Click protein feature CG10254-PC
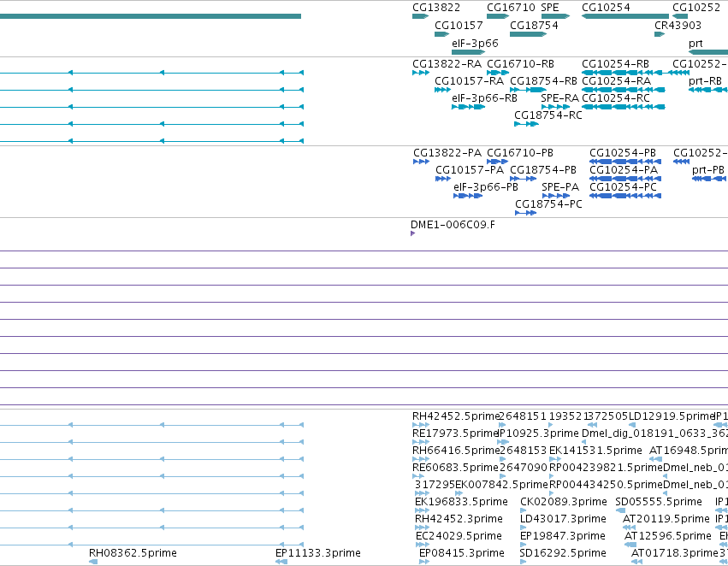This screenshot has width=728, height=566. [625, 196]
